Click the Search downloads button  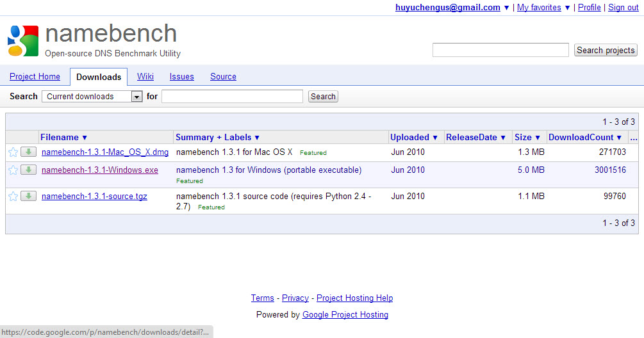coord(323,97)
